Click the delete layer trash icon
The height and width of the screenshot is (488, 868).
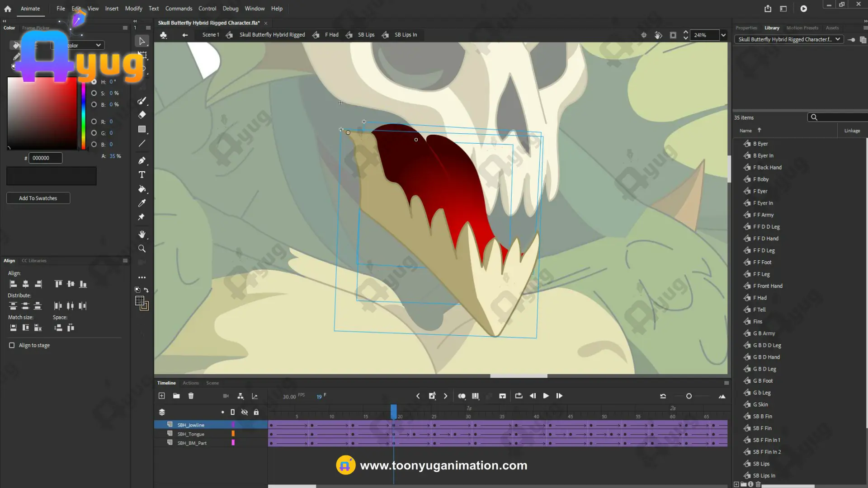191,396
